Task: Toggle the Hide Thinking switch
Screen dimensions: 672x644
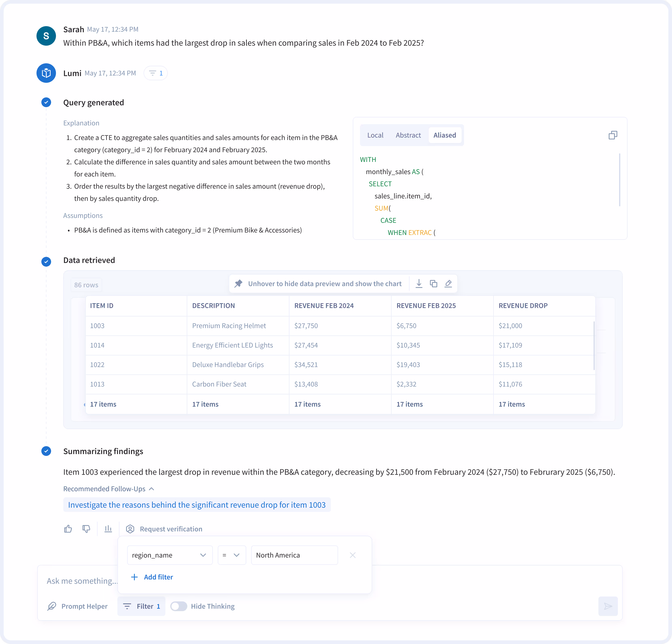Action: pos(179,606)
